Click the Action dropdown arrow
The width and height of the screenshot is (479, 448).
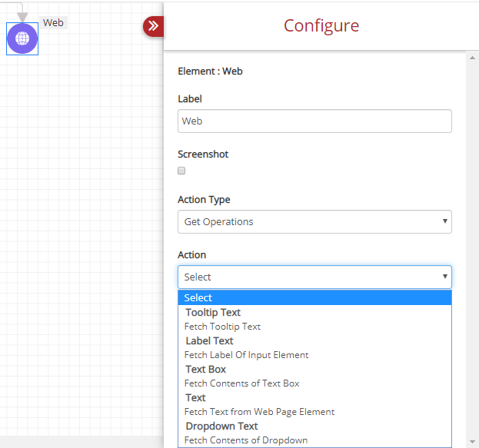pos(444,277)
